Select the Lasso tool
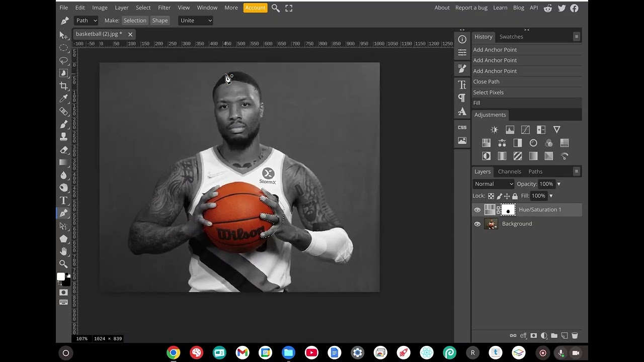The image size is (644, 362). click(64, 61)
